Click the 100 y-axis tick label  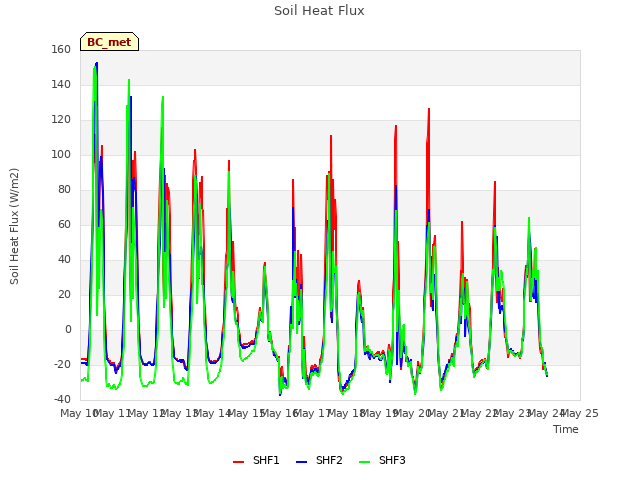[61, 155]
